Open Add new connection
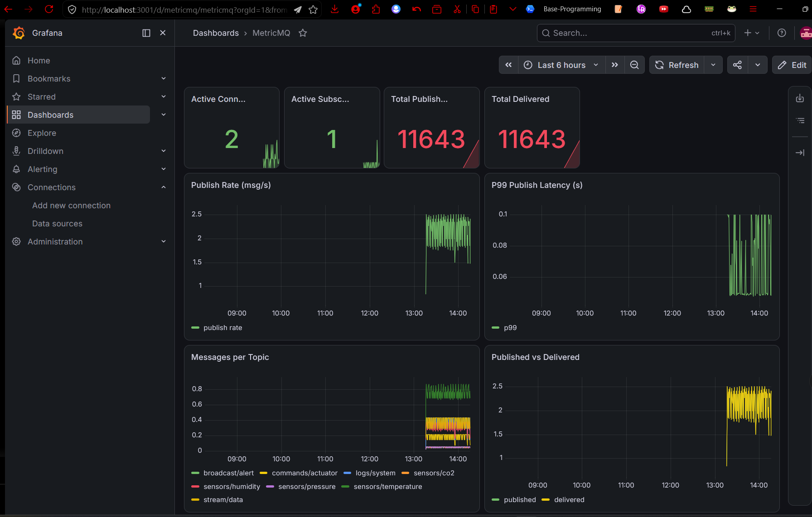812x517 pixels. (71, 206)
